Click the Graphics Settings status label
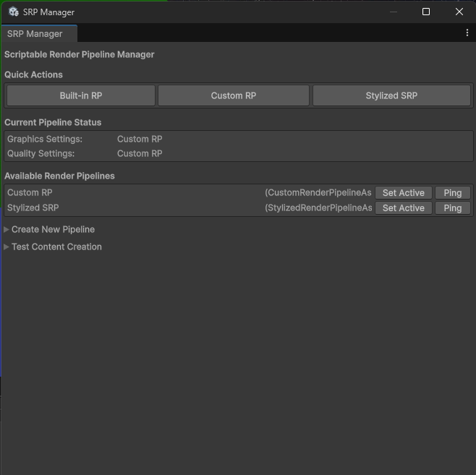Viewport: 476px width, 475px height. coord(45,139)
